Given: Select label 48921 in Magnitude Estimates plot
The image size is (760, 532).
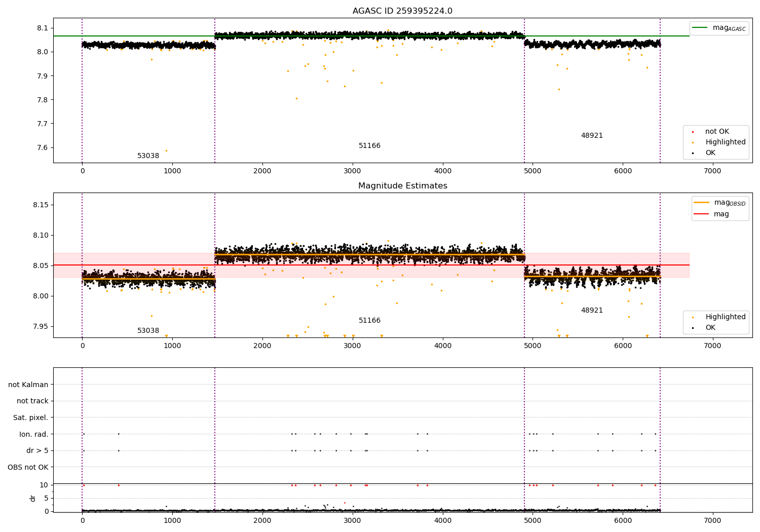Looking at the screenshot, I should click(592, 311).
